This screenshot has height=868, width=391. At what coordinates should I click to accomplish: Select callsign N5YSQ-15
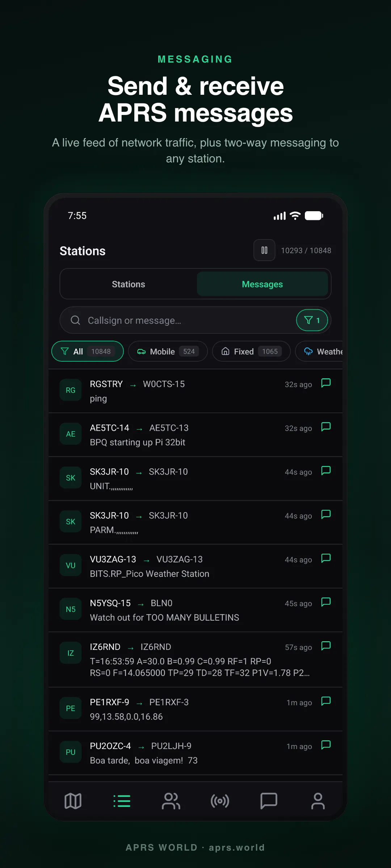click(x=110, y=603)
